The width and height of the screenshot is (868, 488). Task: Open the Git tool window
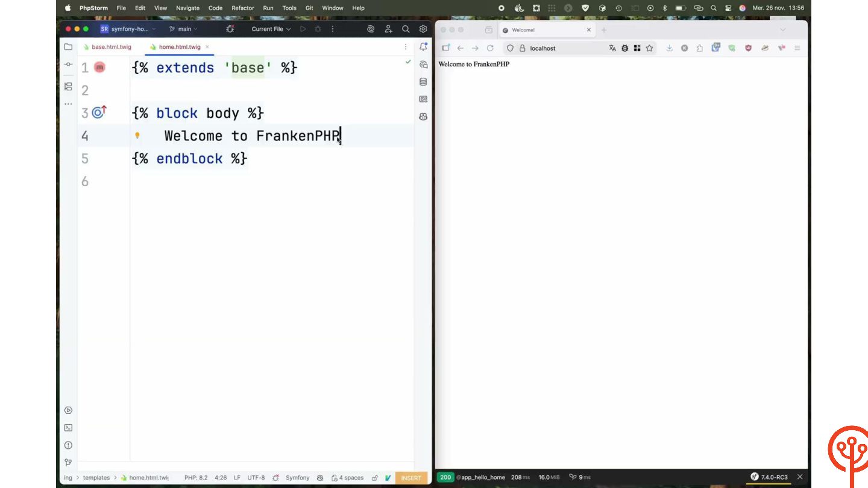(68, 463)
